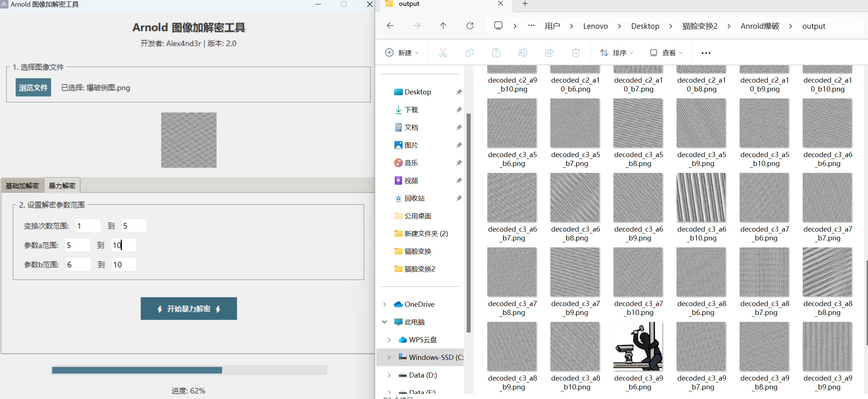Viewport: 868px width, 399px height.
Task: Click the decryption progress bar
Action: (189, 370)
